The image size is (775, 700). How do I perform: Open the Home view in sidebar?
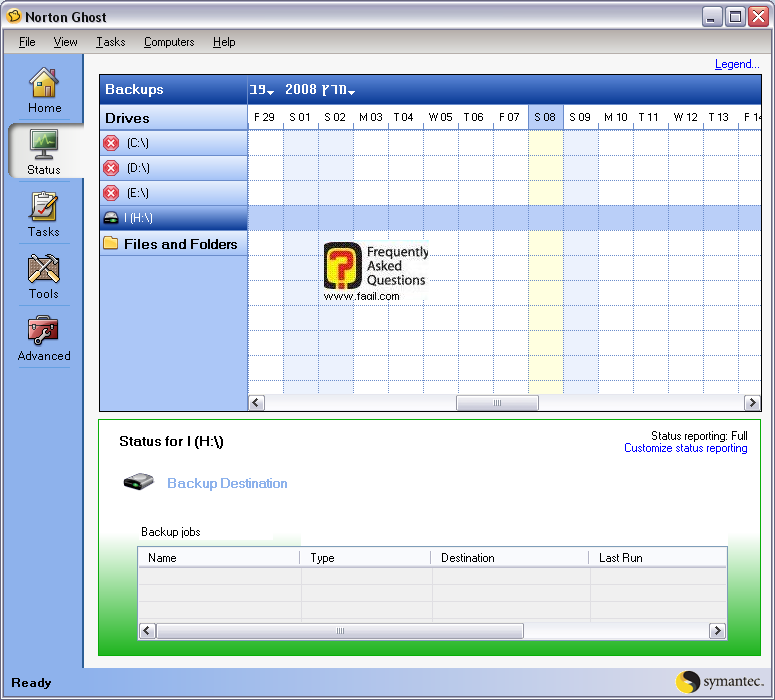(x=44, y=90)
